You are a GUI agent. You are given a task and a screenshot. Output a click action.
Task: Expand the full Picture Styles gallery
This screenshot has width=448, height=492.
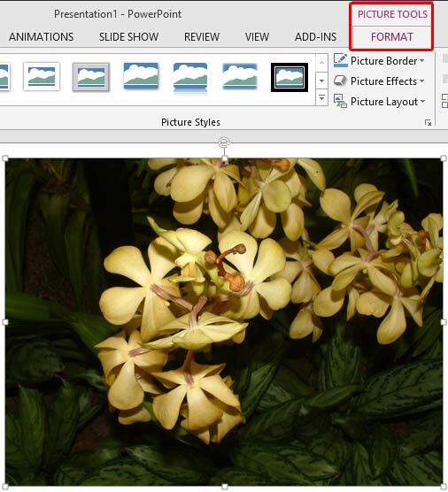[x=321, y=98]
